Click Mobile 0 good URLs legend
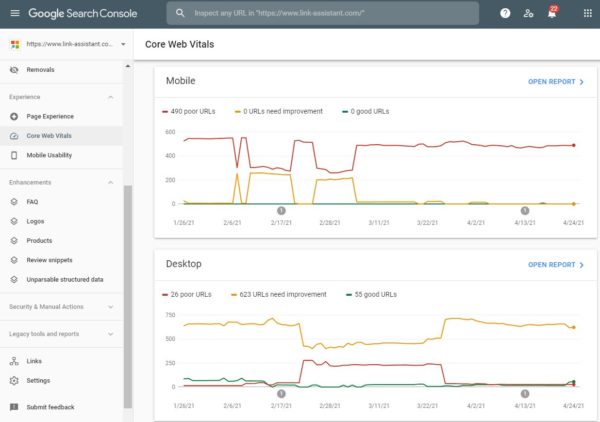 pos(365,111)
